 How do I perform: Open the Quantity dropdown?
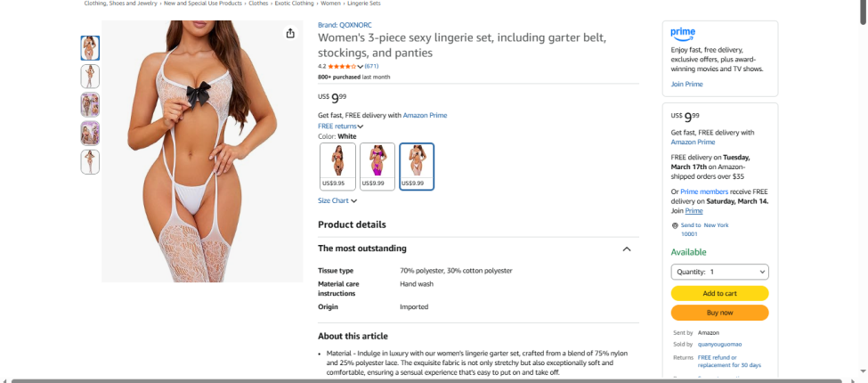point(719,272)
